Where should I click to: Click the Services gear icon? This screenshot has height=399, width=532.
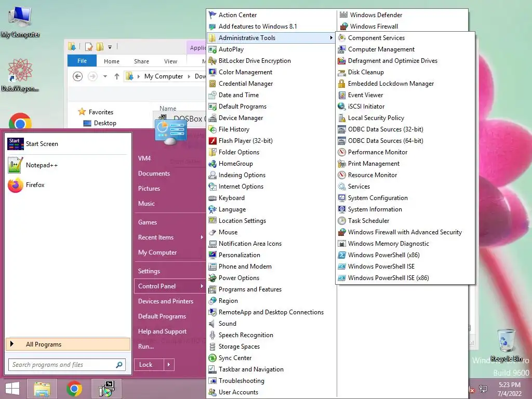(342, 187)
